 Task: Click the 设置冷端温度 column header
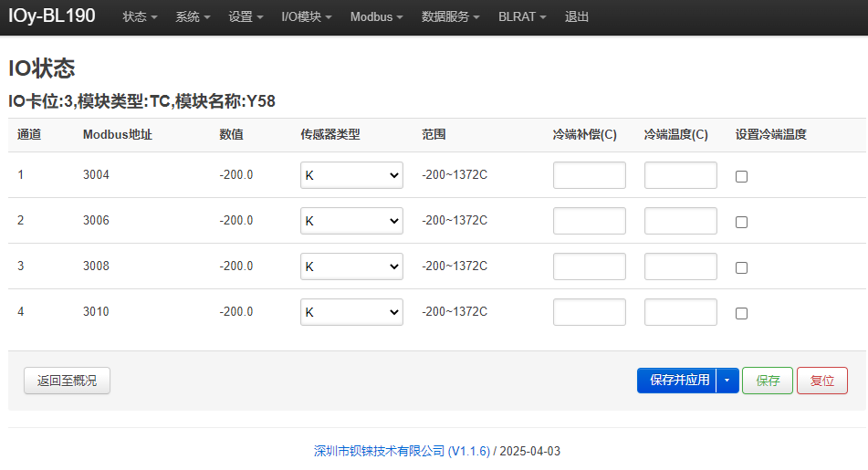tap(770, 134)
